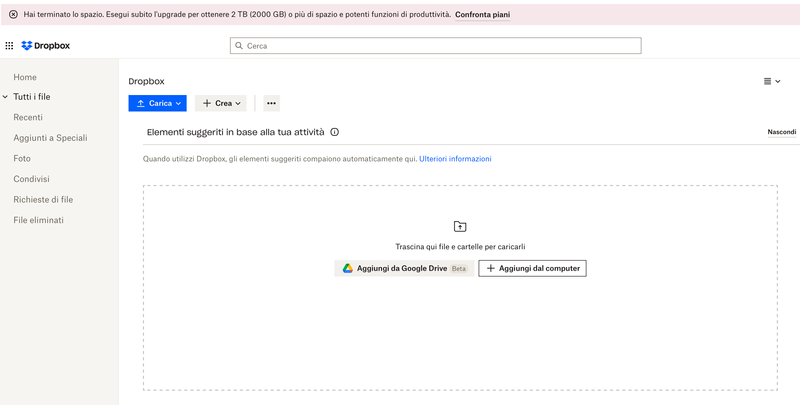800x405 pixels.
Task: Open Aggiunti a Speciali section
Action: (51, 138)
